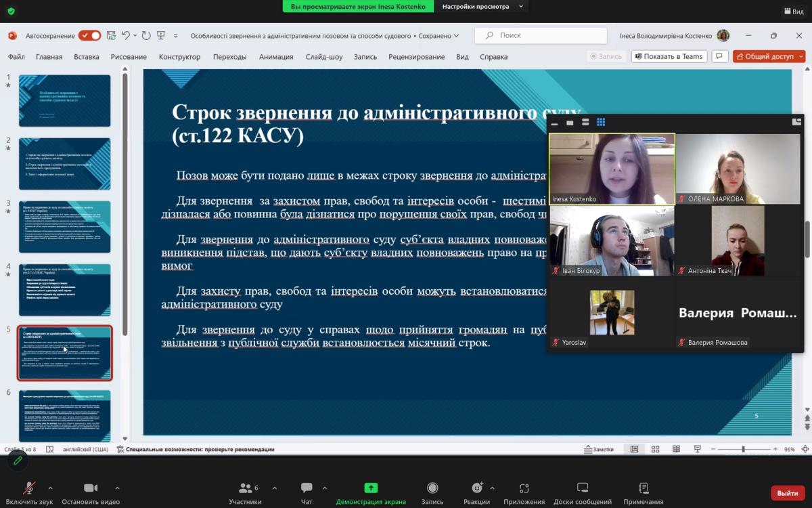Click the green Share Screen button
Screen dimensions: 812x508
tap(371, 488)
